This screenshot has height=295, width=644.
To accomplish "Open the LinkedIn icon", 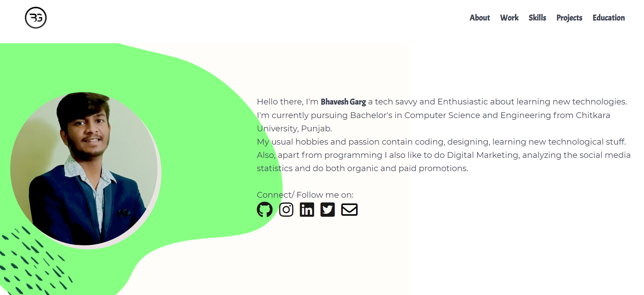I will (x=307, y=210).
